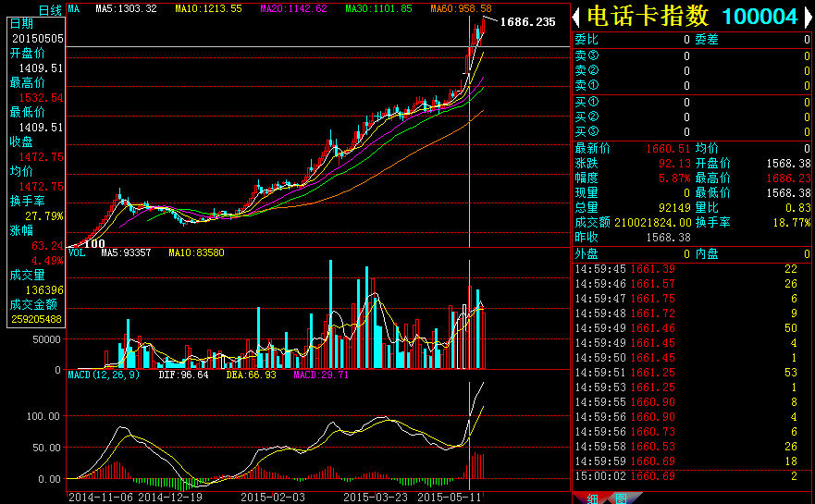
Task: Click the 买① order row
Action: (692, 103)
